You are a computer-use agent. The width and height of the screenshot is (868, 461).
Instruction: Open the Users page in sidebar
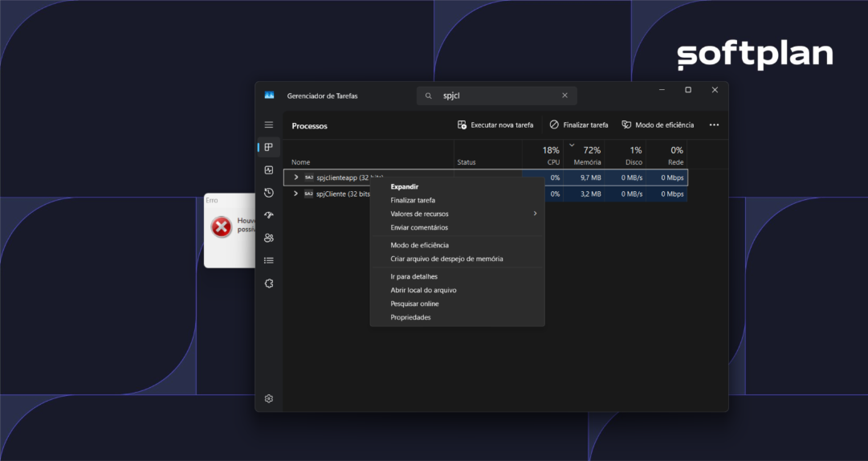(x=269, y=238)
